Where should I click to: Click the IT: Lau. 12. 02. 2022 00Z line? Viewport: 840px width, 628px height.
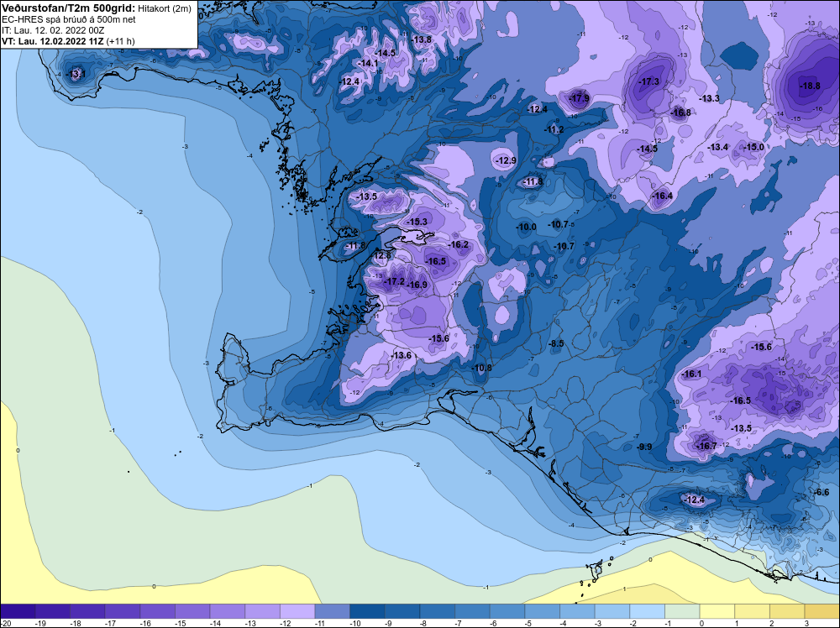[53, 30]
